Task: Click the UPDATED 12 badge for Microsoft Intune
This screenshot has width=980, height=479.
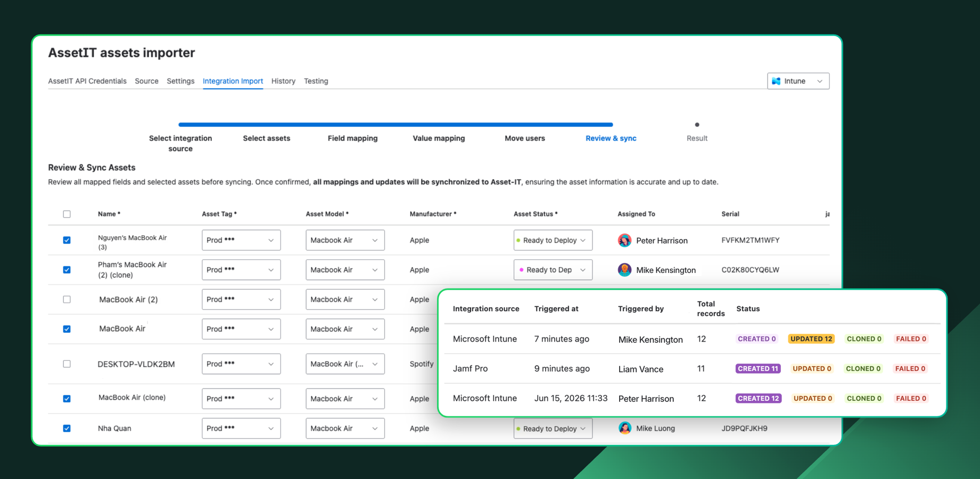Action: (811, 338)
